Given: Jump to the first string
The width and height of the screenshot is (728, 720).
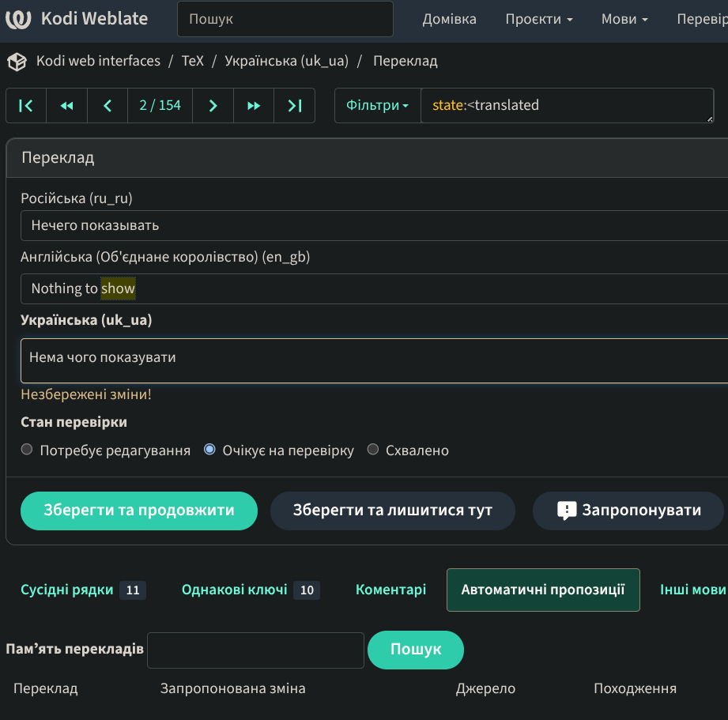Looking at the screenshot, I should (26, 106).
